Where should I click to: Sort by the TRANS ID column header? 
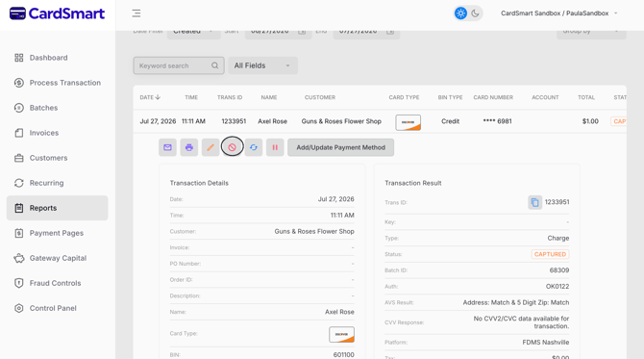(x=230, y=97)
